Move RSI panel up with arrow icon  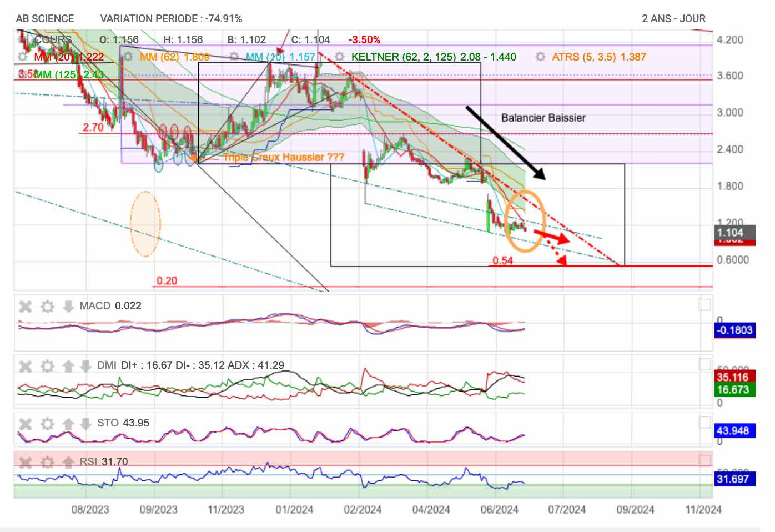pyautogui.click(x=68, y=461)
